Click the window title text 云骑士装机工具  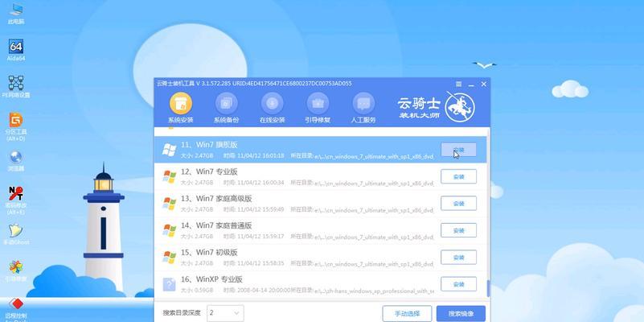tap(175, 84)
